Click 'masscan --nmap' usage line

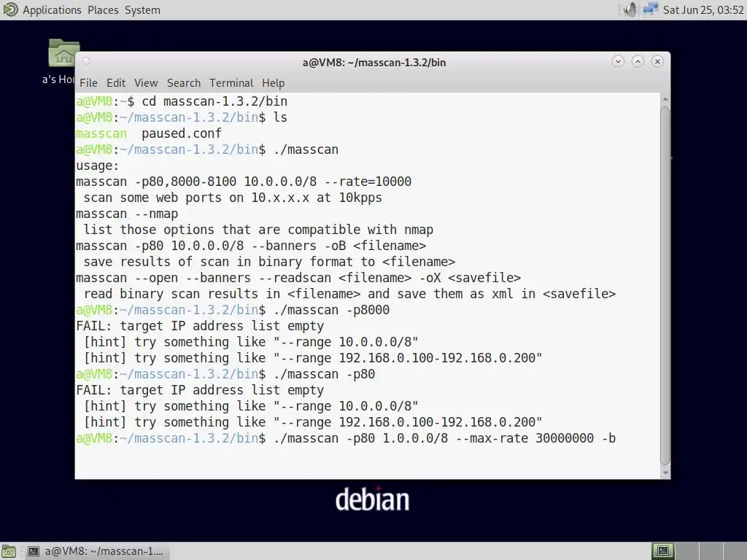[127, 214]
